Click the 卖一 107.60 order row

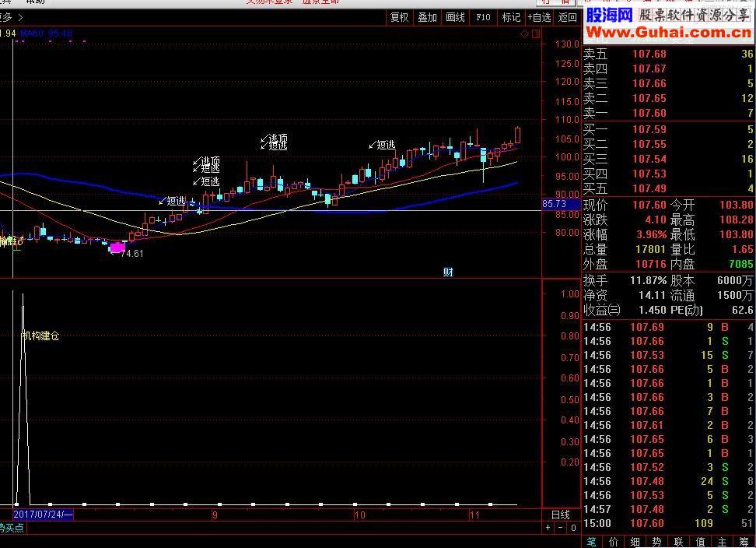pos(668,113)
